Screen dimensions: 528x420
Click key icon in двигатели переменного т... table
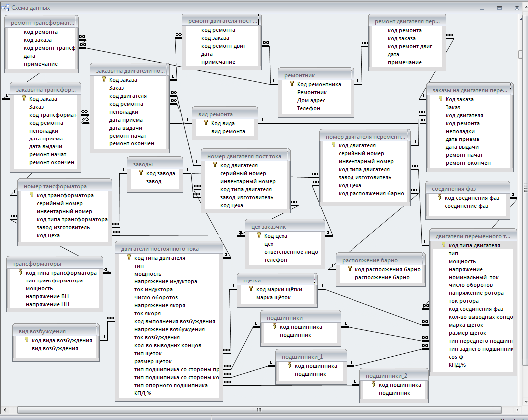point(443,245)
